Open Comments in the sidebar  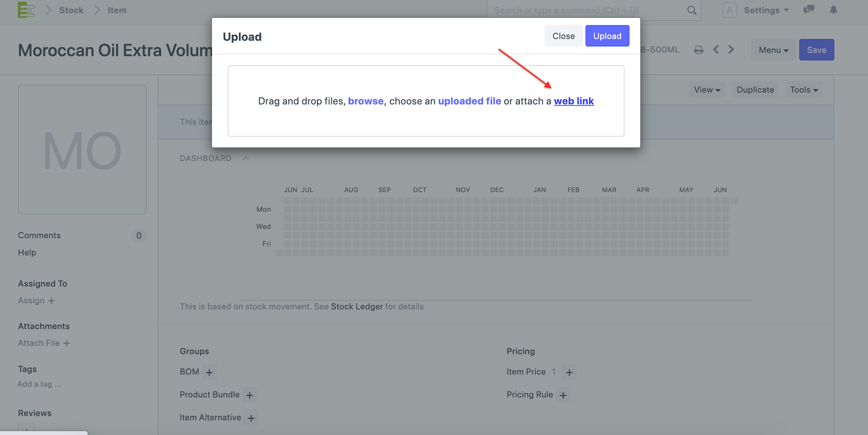pos(39,235)
